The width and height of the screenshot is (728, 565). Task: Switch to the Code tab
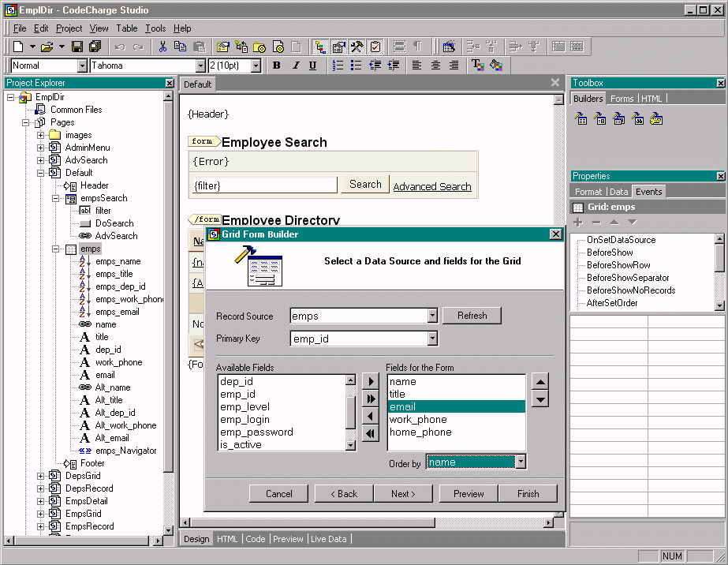pyautogui.click(x=256, y=539)
